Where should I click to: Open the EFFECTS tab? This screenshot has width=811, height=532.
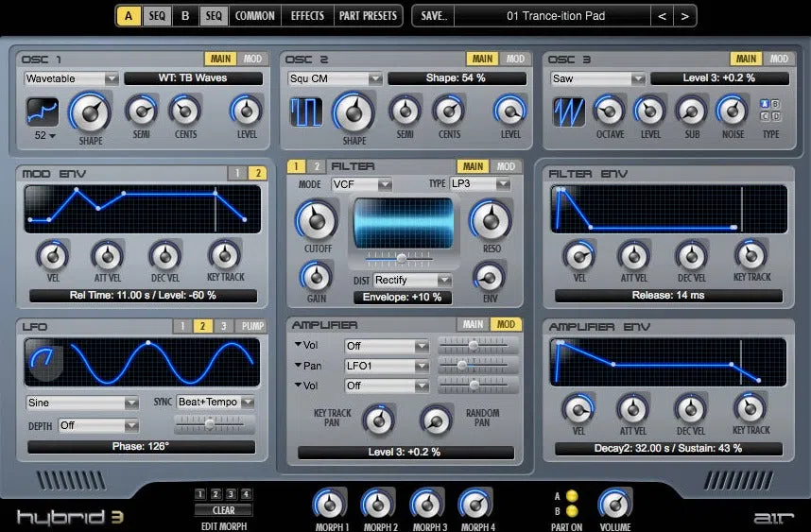[307, 16]
